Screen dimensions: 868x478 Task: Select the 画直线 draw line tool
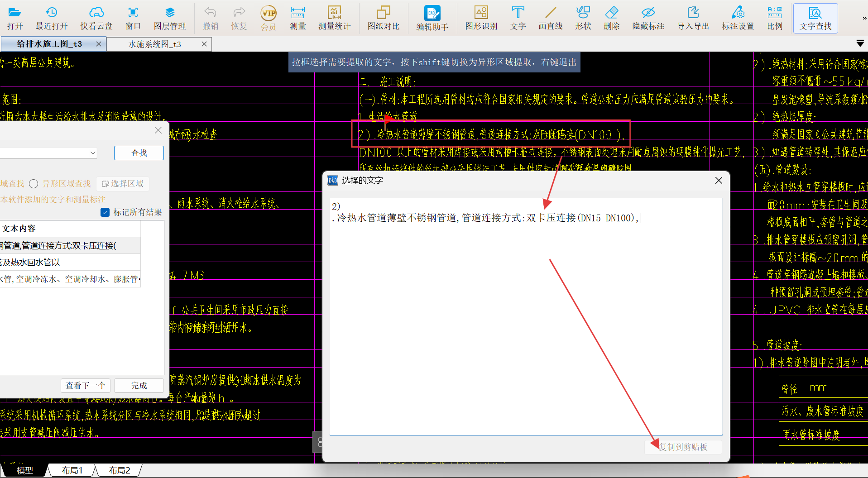click(551, 18)
